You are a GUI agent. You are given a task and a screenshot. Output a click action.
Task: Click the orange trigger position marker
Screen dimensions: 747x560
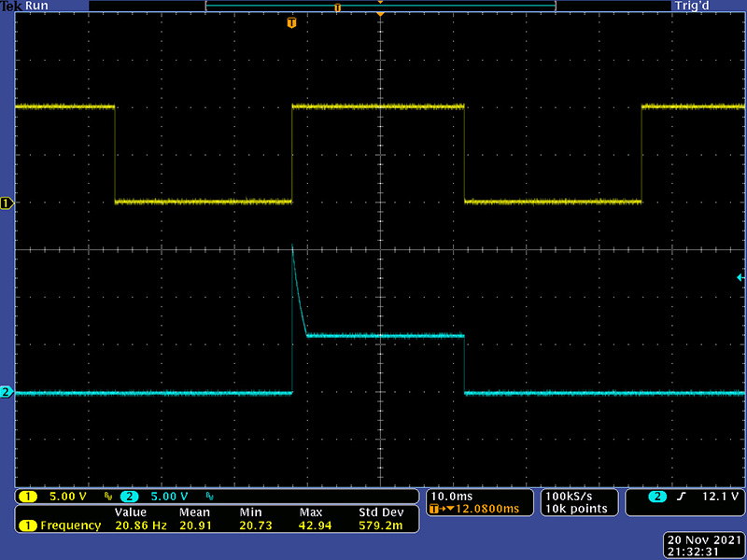point(292,21)
